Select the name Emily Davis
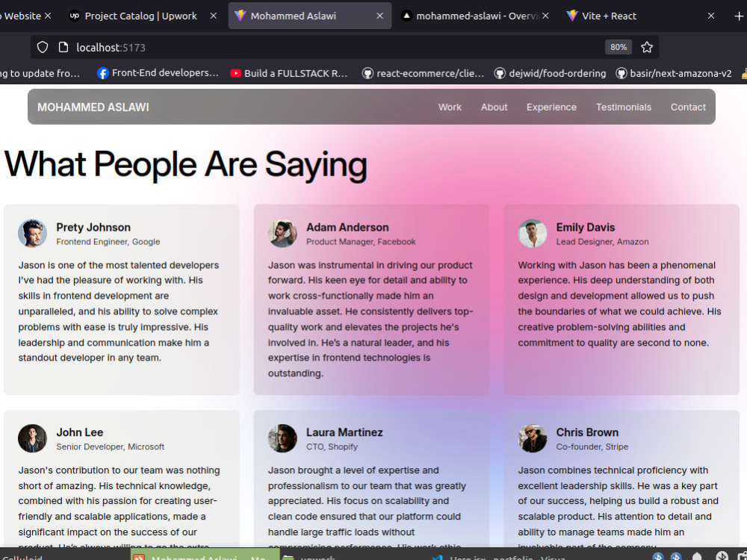This screenshot has width=747, height=560. pyautogui.click(x=586, y=227)
